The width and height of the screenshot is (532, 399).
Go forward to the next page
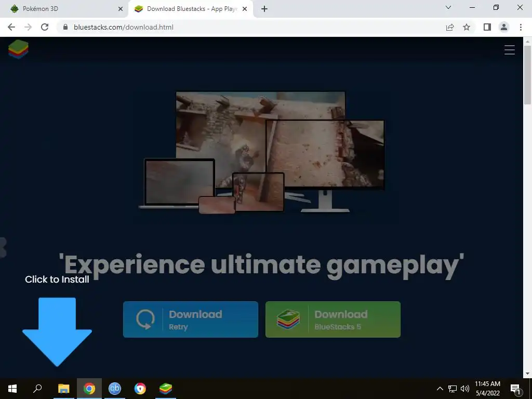pos(28,27)
